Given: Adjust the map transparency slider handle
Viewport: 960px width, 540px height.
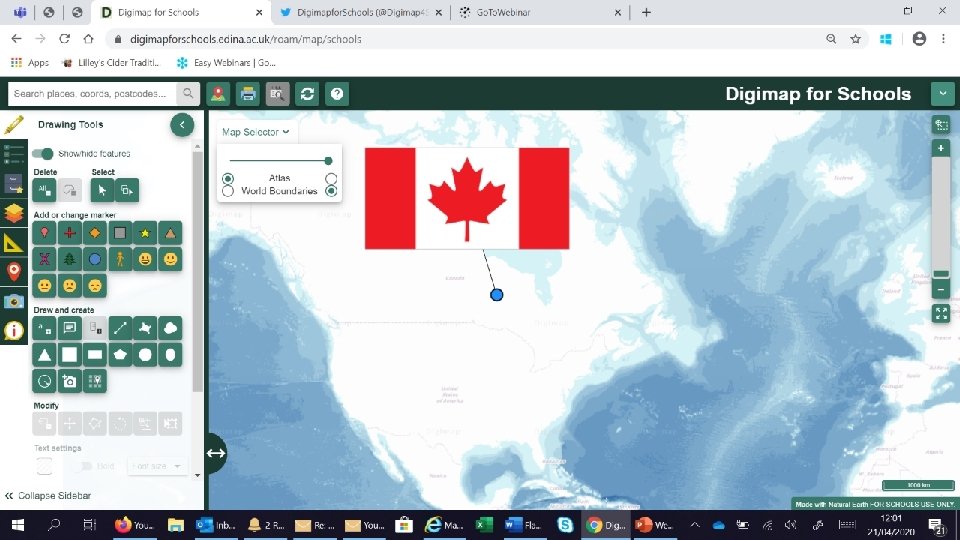Looking at the screenshot, I should click(x=328, y=160).
